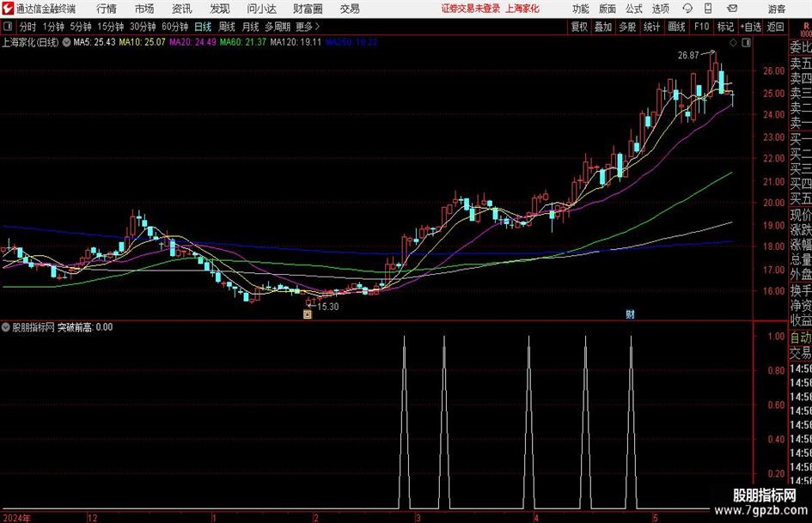Screen dimensions: 812x523
Task: Click the 自动 label in right panel
Action: 801,338
